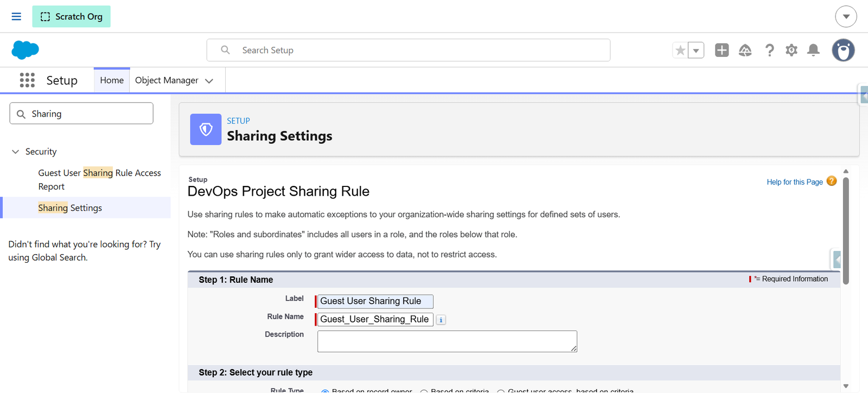Click the Setup app name label
Image resolution: width=868 pixels, height=401 pixels.
click(x=62, y=80)
